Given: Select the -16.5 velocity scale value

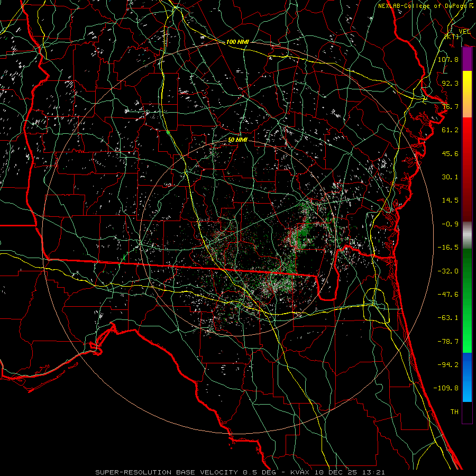Looking at the screenshot, I should coord(448,248).
